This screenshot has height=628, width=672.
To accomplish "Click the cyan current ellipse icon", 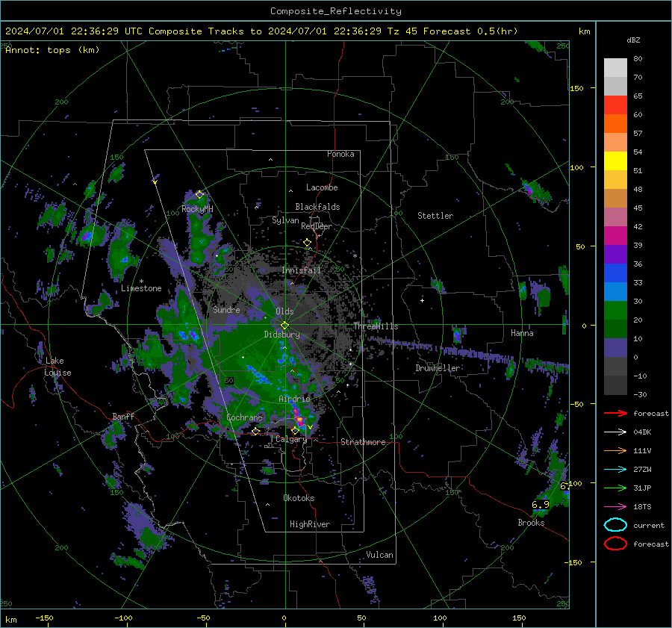I will (615, 525).
